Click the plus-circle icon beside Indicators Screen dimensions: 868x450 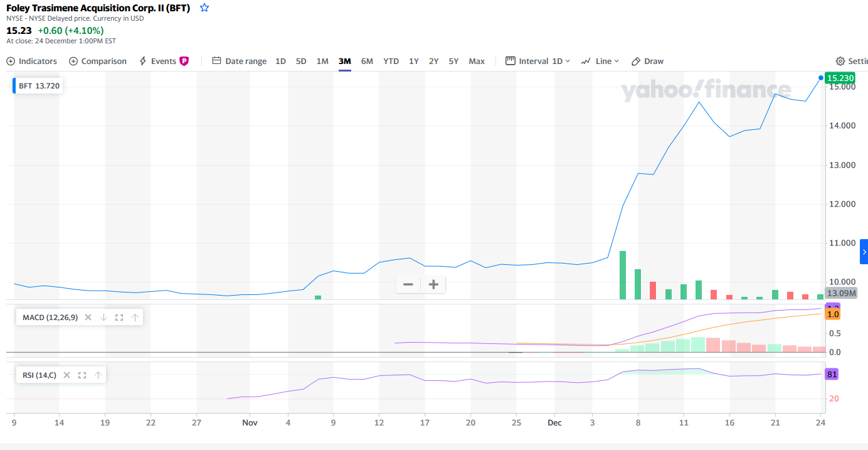tap(11, 61)
